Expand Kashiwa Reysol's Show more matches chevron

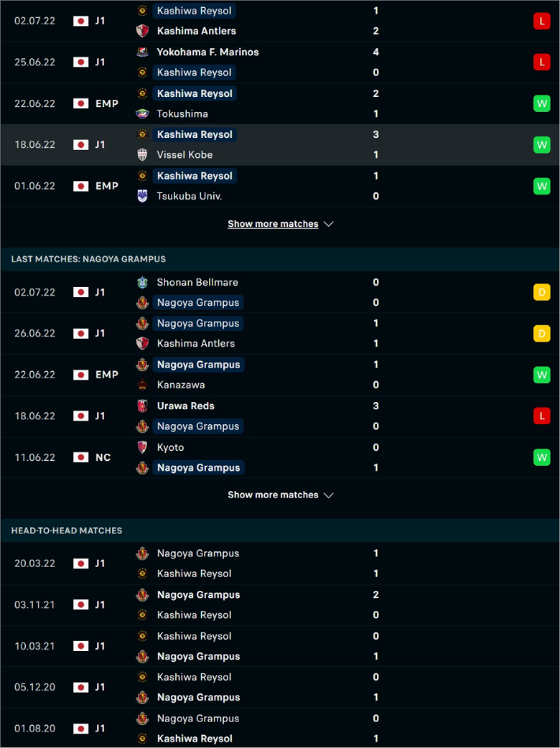(x=329, y=224)
